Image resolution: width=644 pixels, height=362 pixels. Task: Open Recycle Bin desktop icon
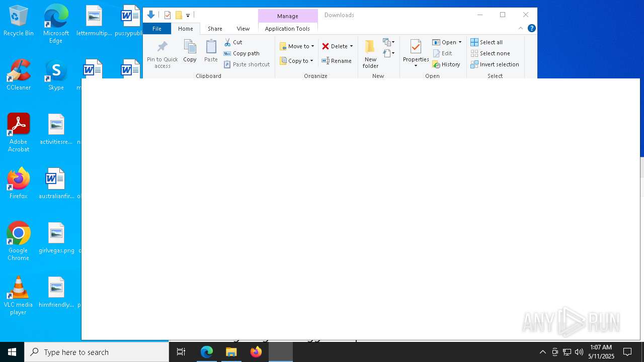click(19, 21)
